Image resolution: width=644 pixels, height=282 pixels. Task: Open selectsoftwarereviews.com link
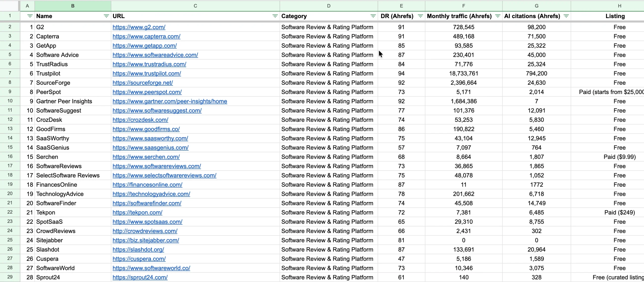coord(164,176)
